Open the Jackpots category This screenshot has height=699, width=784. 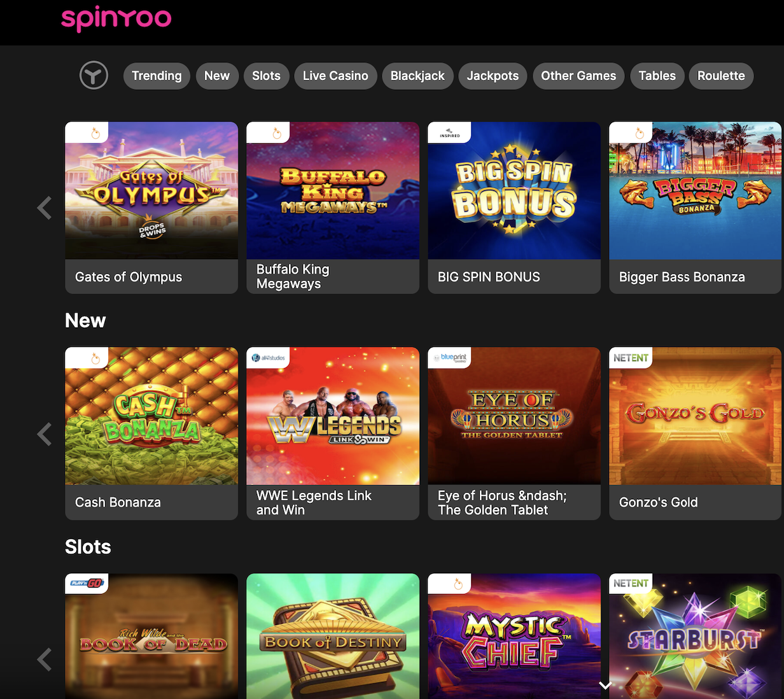click(x=493, y=76)
